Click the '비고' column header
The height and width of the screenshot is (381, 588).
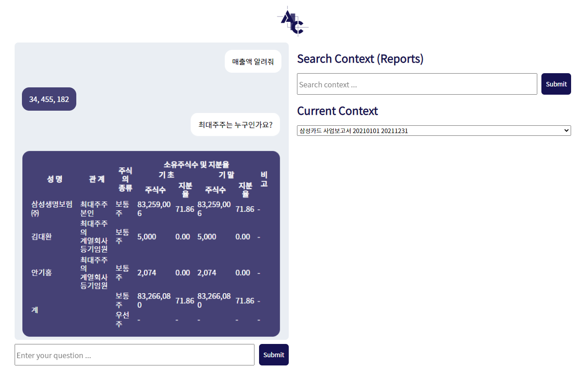tap(264, 179)
